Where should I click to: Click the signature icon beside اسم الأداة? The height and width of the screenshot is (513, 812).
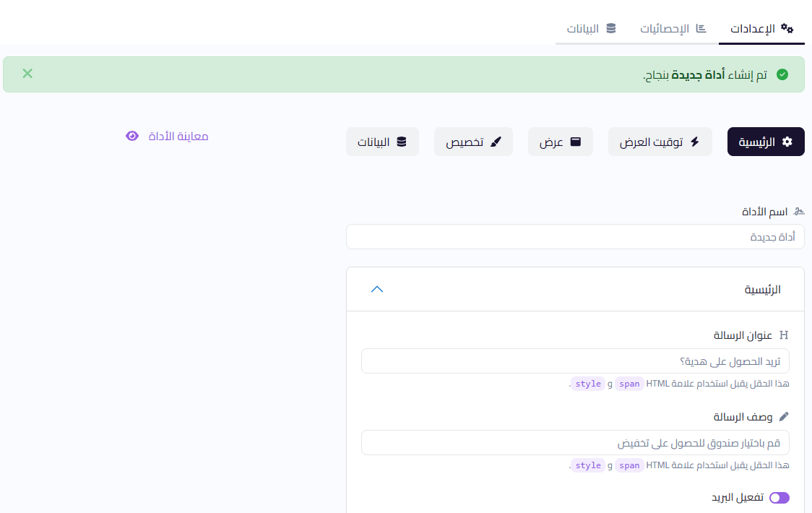799,212
